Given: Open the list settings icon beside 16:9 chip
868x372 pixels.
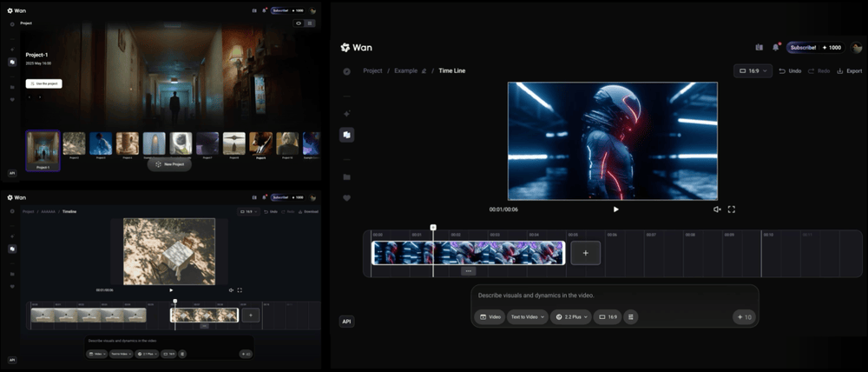Looking at the screenshot, I should pos(631,317).
